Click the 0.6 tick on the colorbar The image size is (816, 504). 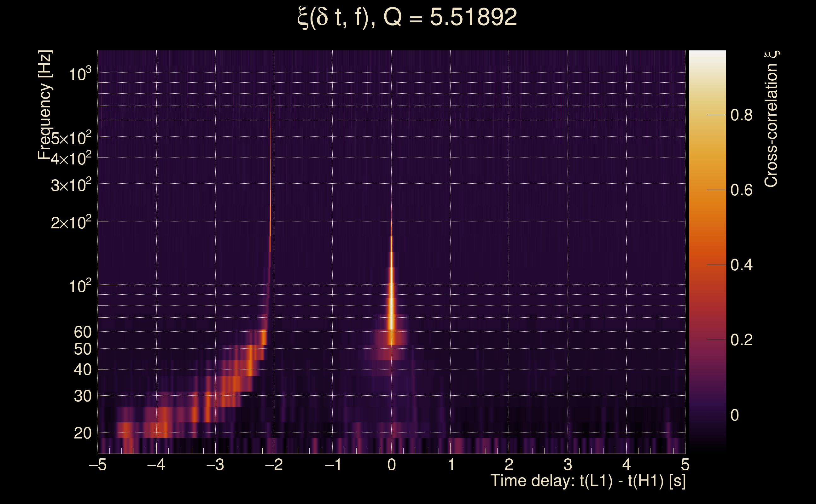pyautogui.click(x=741, y=190)
